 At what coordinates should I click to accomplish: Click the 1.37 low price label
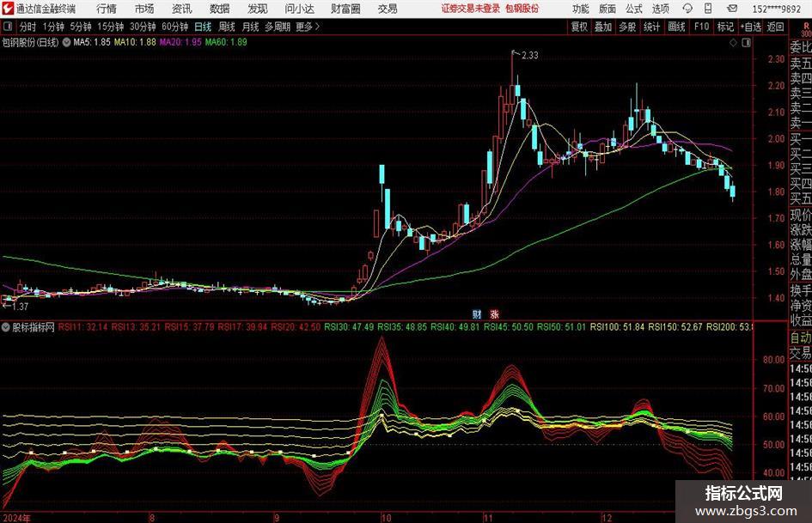click(20, 307)
